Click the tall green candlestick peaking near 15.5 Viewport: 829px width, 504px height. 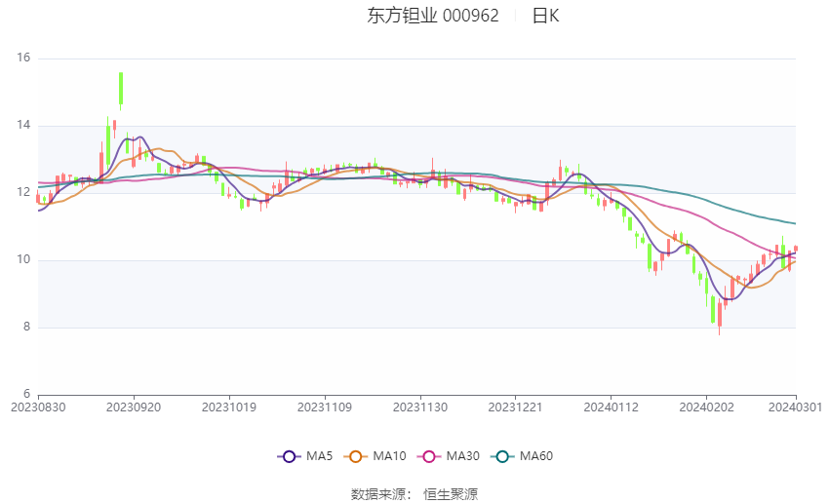pyautogui.click(x=121, y=90)
